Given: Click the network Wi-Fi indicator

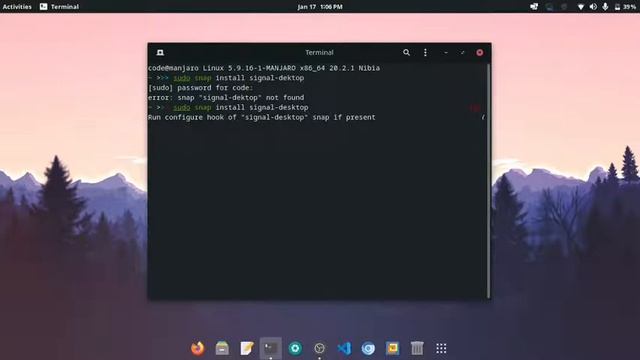Looking at the screenshot, I should [x=580, y=7].
